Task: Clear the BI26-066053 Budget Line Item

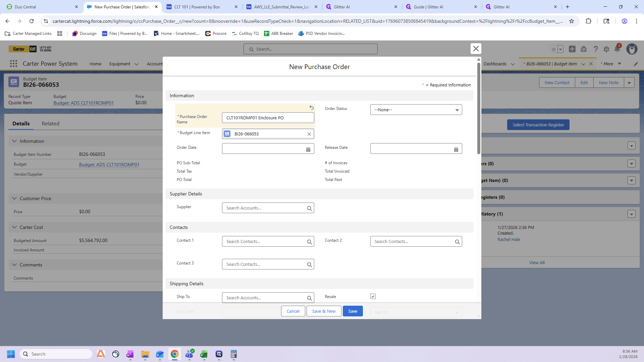Action: 309,134
